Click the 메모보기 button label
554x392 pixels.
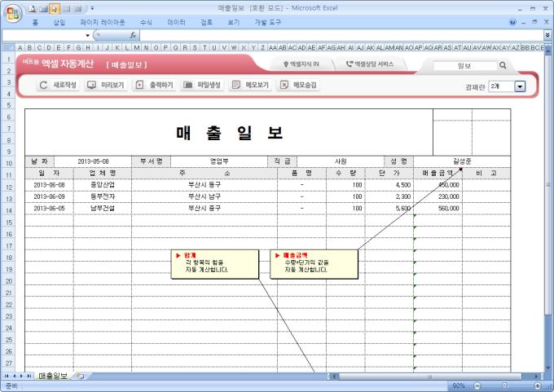click(257, 86)
